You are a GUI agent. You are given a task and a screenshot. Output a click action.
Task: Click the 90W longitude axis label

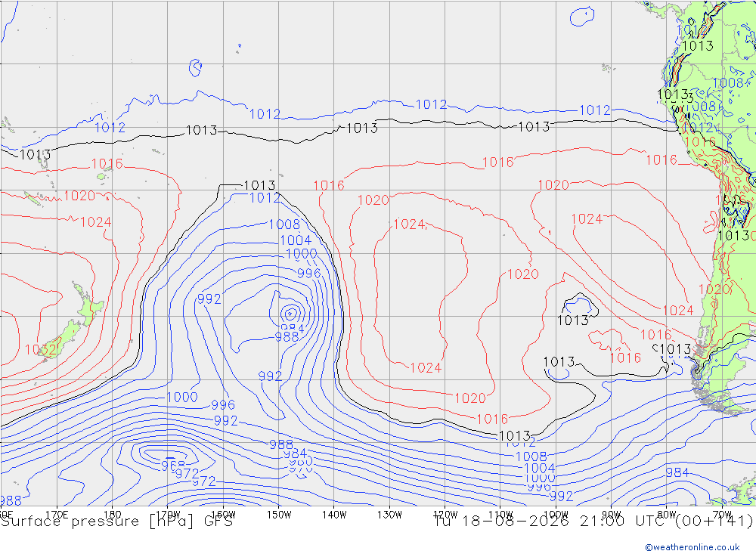pyautogui.click(x=612, y=515)
